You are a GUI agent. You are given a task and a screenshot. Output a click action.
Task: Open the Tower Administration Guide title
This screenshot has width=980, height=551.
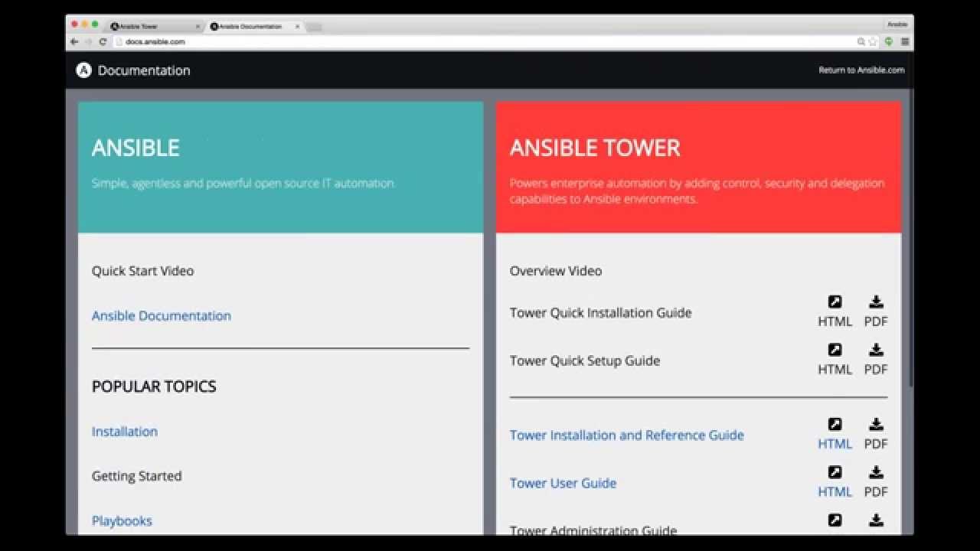tap(593, 530)
